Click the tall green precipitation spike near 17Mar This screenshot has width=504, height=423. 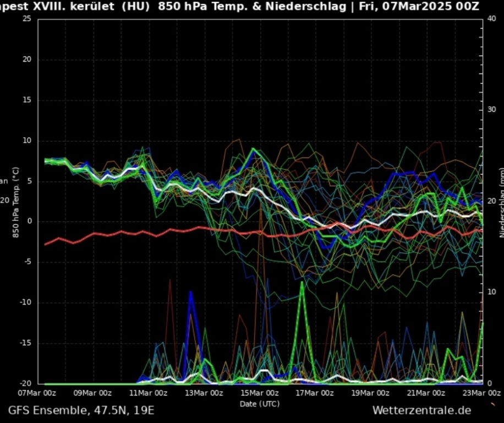click(302, 286)
